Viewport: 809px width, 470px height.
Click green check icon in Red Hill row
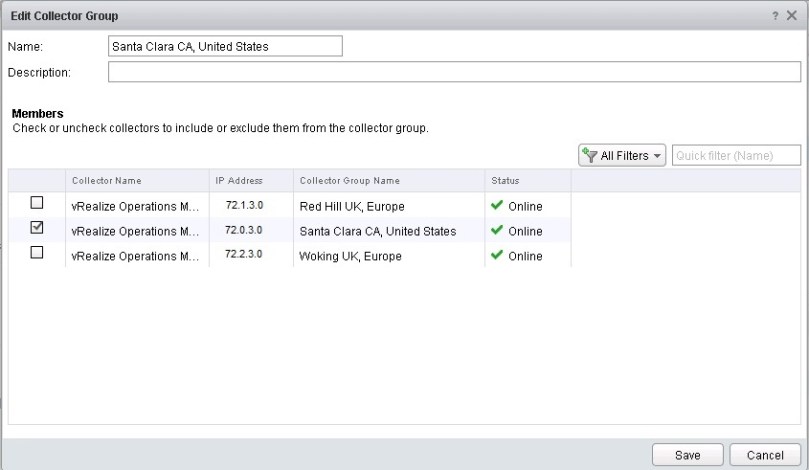pos(497,205)
